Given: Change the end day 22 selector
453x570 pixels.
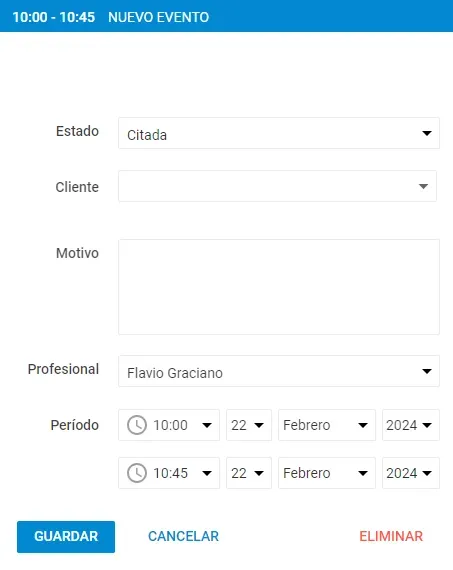Looking at the screenshot, I should point(249,473).
